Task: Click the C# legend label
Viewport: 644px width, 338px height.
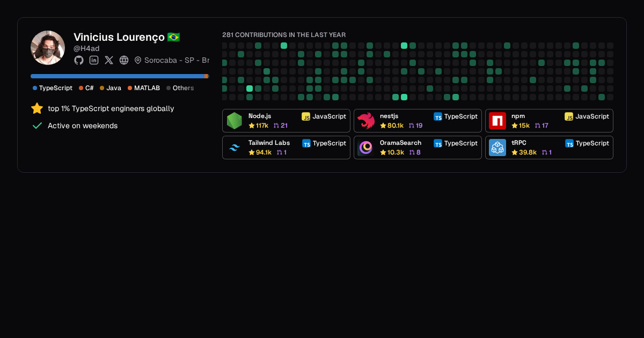Action: coord(89,88)
